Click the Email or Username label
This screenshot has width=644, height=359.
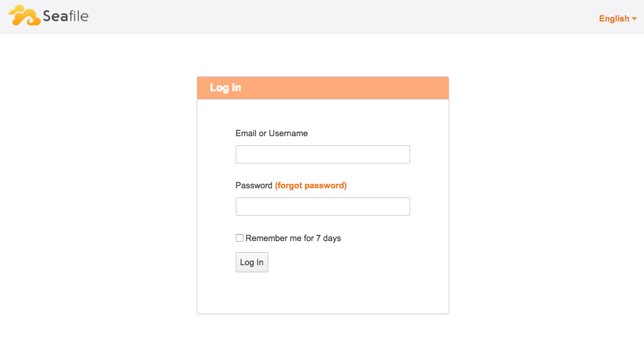point(272,134)
